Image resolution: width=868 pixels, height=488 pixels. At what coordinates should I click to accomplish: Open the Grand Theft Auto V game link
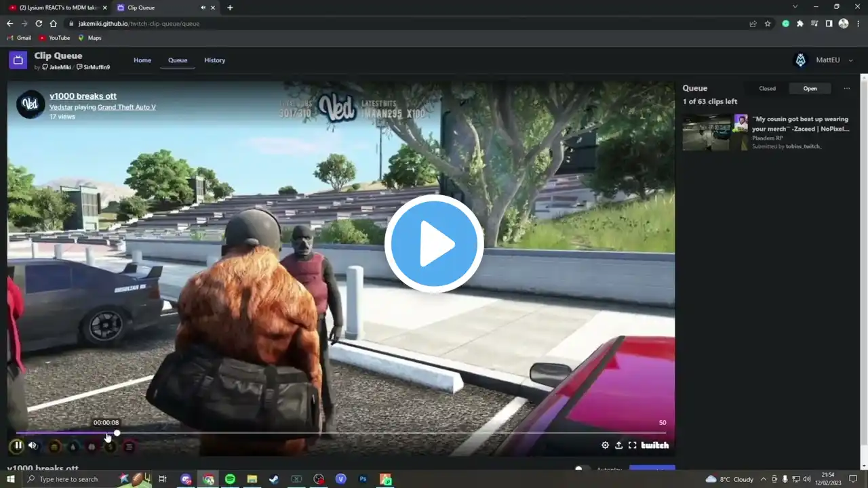coord(127,107)
